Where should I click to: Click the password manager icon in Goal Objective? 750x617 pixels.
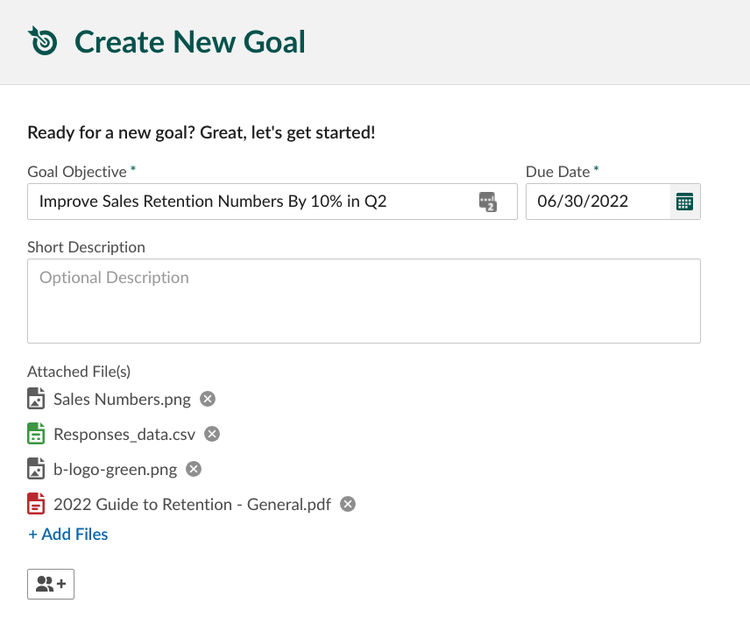tap(487, 201)
